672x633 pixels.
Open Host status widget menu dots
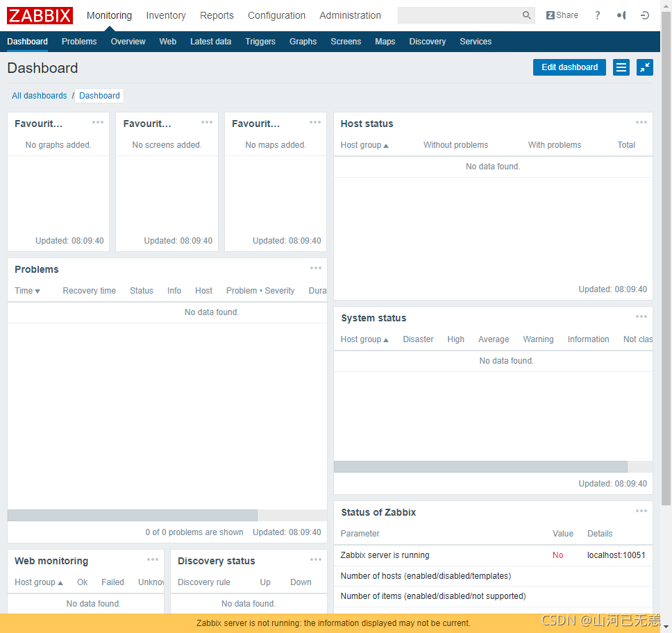point(641,122)
